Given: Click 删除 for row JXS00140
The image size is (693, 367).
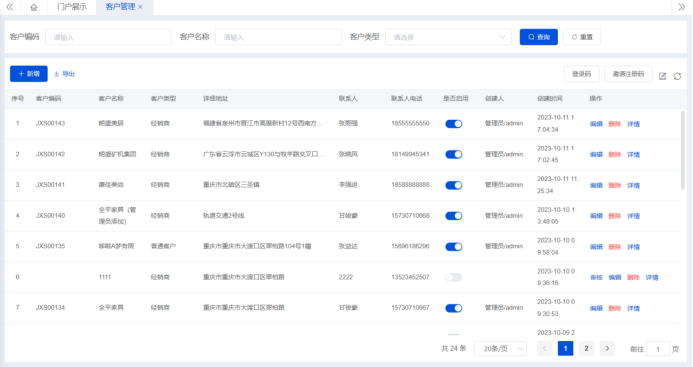Looking at the screenshot, I should tap(615, 216).
